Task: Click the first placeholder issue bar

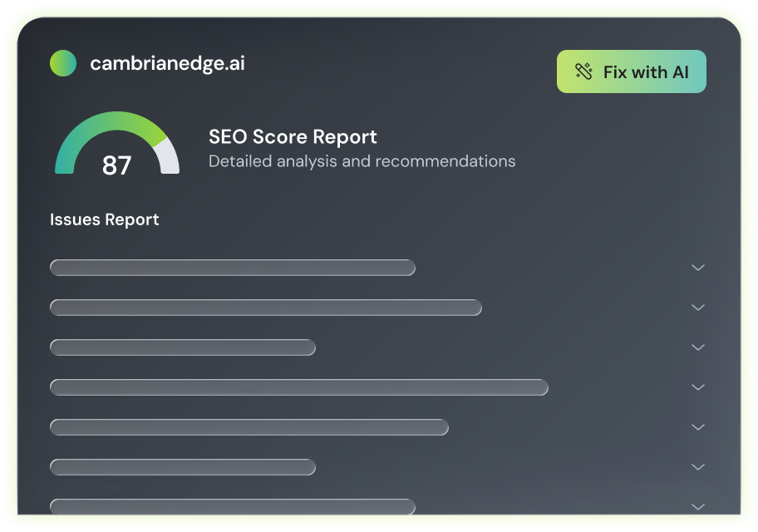Action: (233, 268)
